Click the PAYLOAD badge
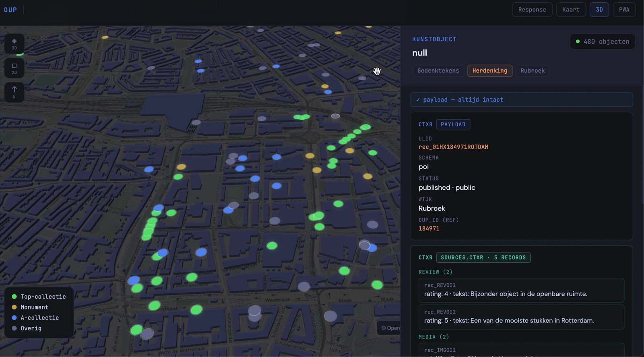The image size is (644, 357). (453, 125)
